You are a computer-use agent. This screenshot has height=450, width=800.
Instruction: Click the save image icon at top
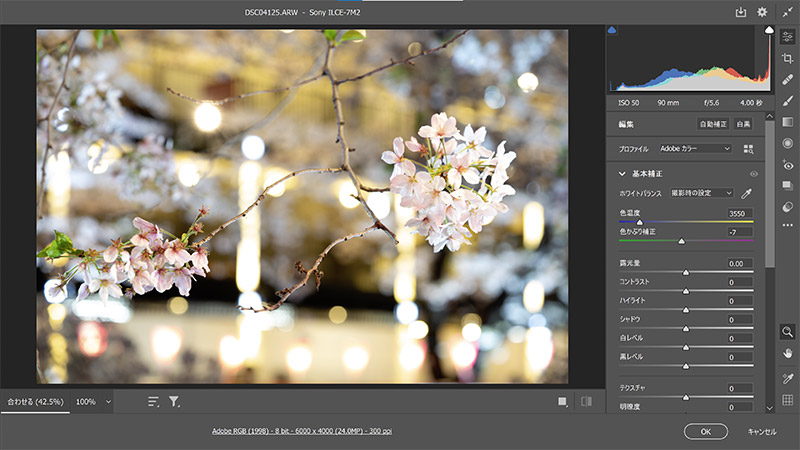(x=740, y=12)
